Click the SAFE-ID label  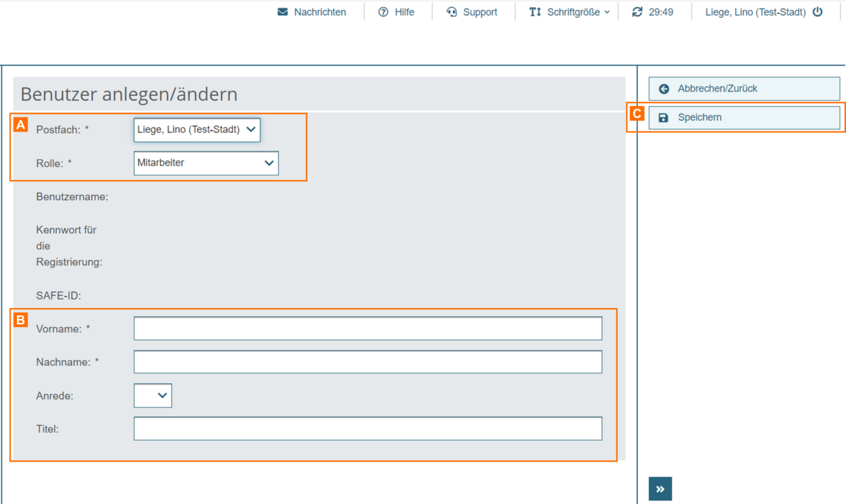pyautogui.click(x=59, y=296)
